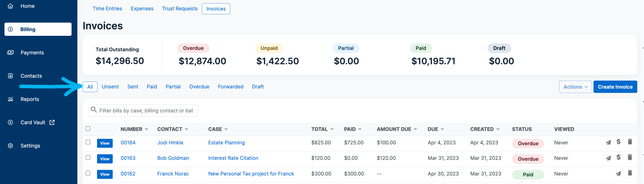Click the dollar payment icon for invoice 00163

pos(619,157)
